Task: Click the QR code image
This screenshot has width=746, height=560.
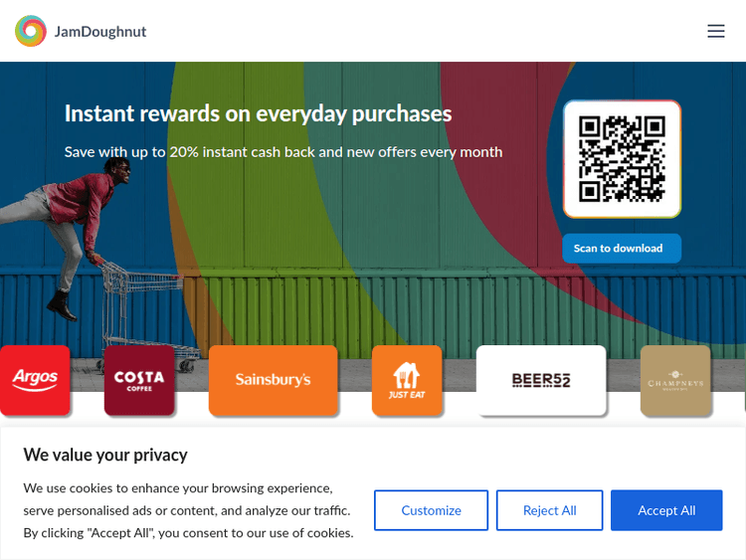Action: coord(622,159)
